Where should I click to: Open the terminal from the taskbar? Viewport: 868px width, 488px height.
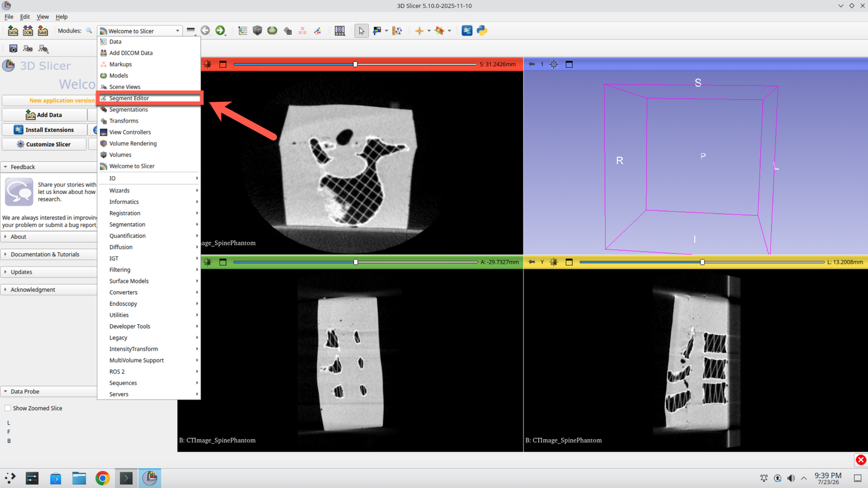[x=126, y=478]
